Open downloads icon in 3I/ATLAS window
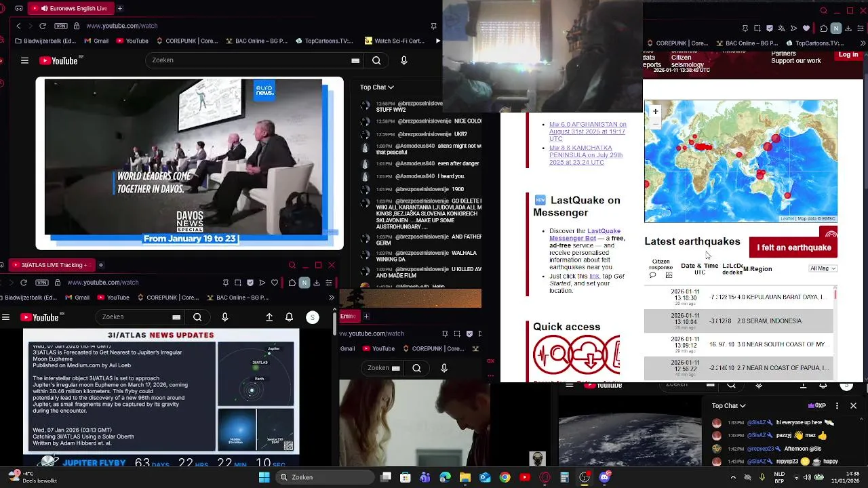This screenshot has height=488, width=868. tap(317, 283)
